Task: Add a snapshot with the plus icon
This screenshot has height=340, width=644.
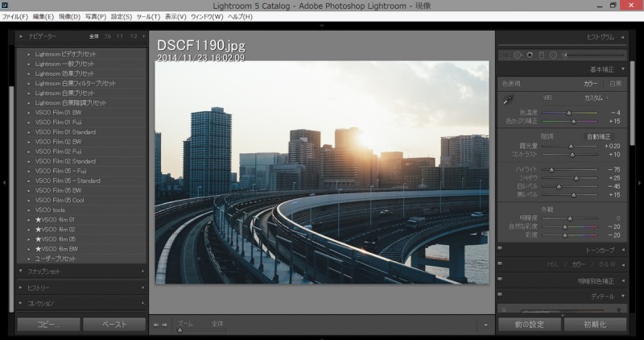Action: point(142,272)
